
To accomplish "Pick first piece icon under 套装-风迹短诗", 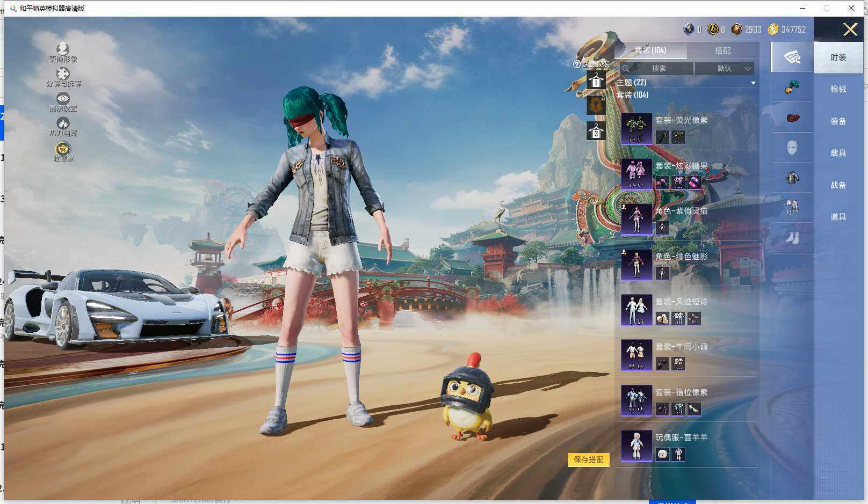I will pos(662,318).
